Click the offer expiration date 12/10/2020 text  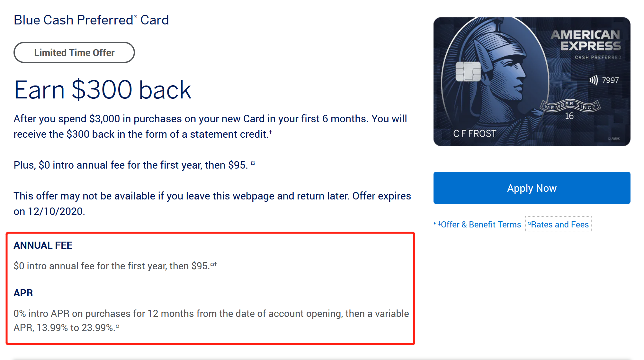(x=56, y=211)
